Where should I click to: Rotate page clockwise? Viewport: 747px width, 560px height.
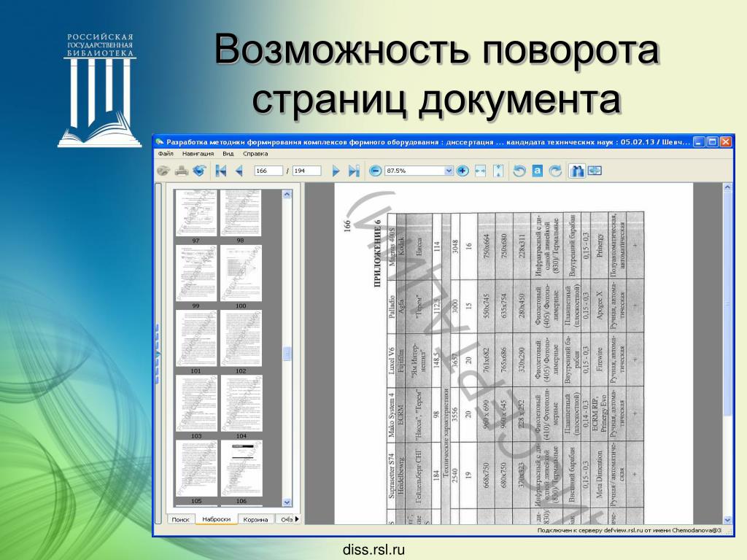pyautogui.click(x=555, y=171)
